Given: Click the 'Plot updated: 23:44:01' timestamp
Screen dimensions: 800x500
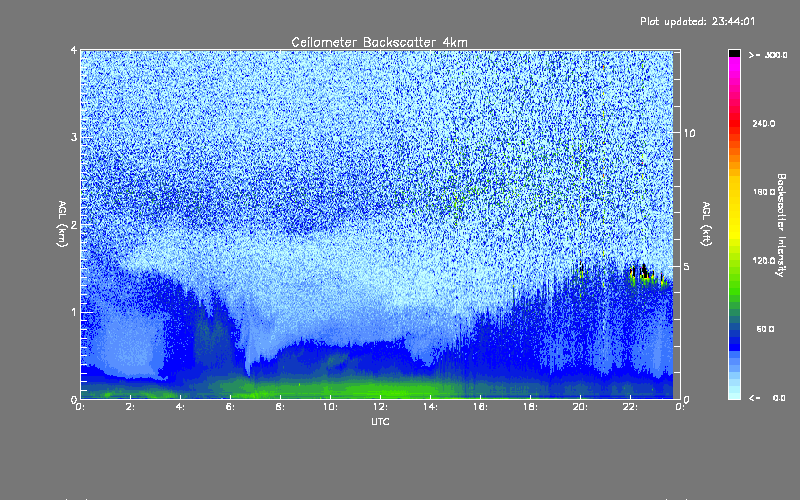Looking at the screenshot, I should click(x=697, y=21).
